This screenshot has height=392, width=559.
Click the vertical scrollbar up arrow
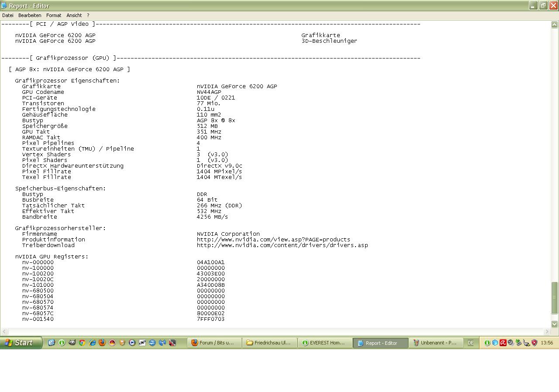tap(555, 25)
